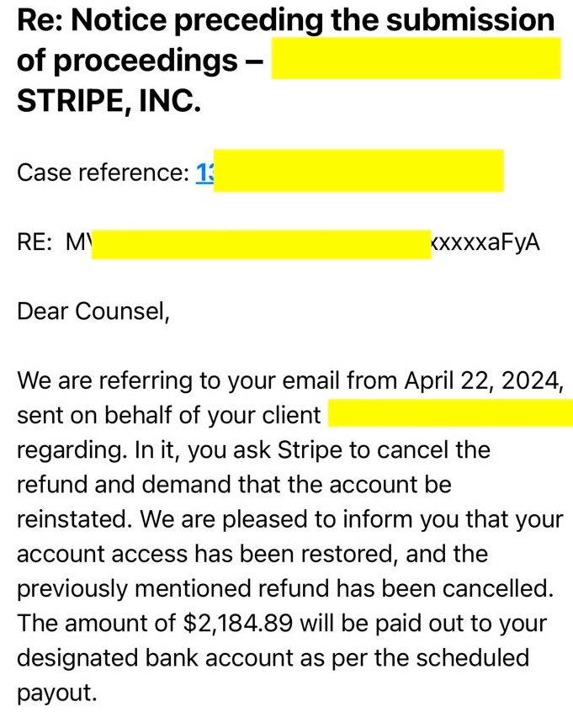The width and height of the screenshot is (573, 728).
Task: Click the 'Case reference:' label
Action: click(103, 173)
